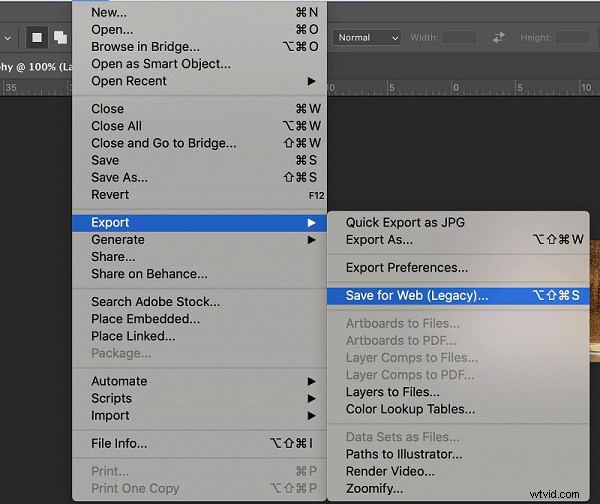Choose Place Embedded… from File menu
The height and width of the screenshot is (504, 600).
click(x=145, y=319)
